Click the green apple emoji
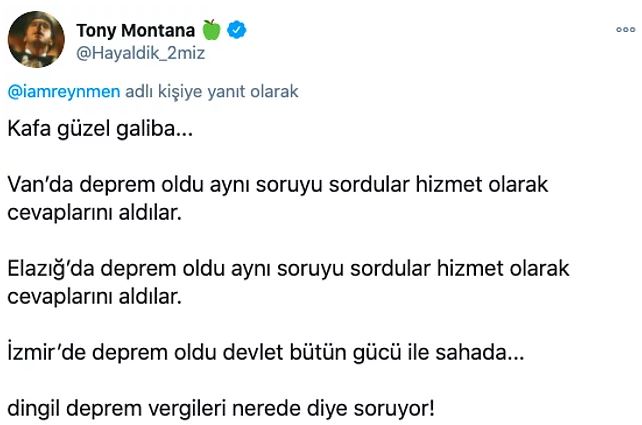The height and width of the screenshot is (425, 642). click(x=210, y=31)
